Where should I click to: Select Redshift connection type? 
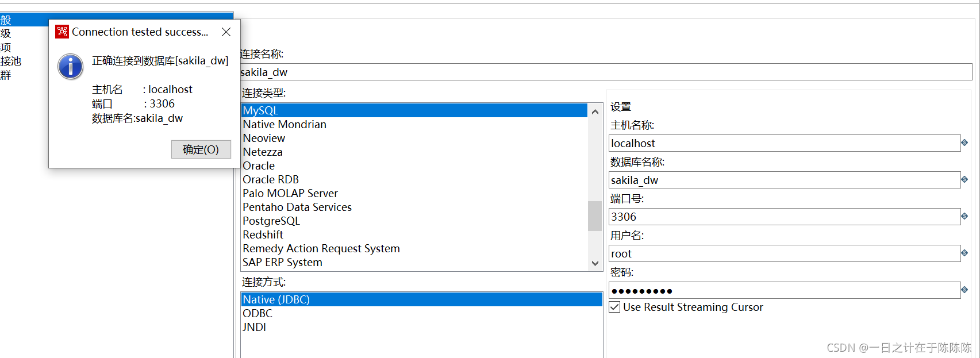[414, 234]
